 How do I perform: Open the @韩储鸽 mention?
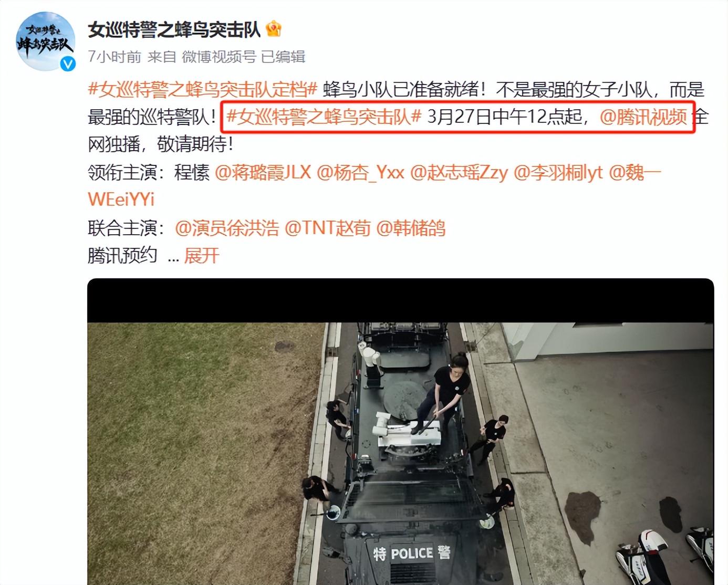(x=411, y=228)
